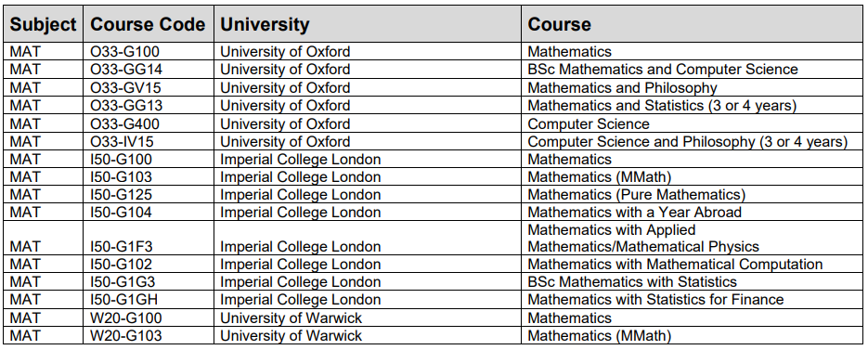The height and width of the screenshot is (350, 868).
Task: Select Mathematics and Statistics (3 or 4 years)
Action: coord(692,105)
